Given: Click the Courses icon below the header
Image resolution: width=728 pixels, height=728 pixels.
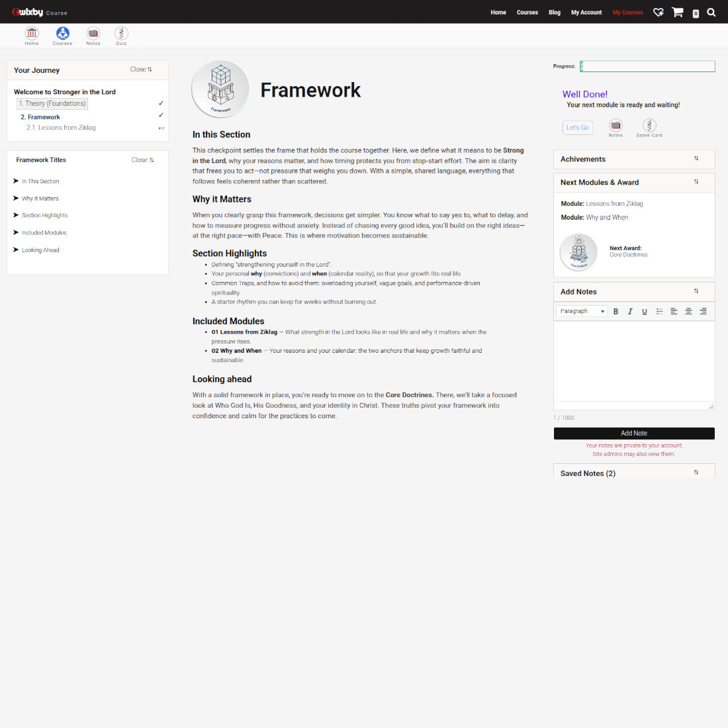Looking at the screenshot, I should pos(63,34).
